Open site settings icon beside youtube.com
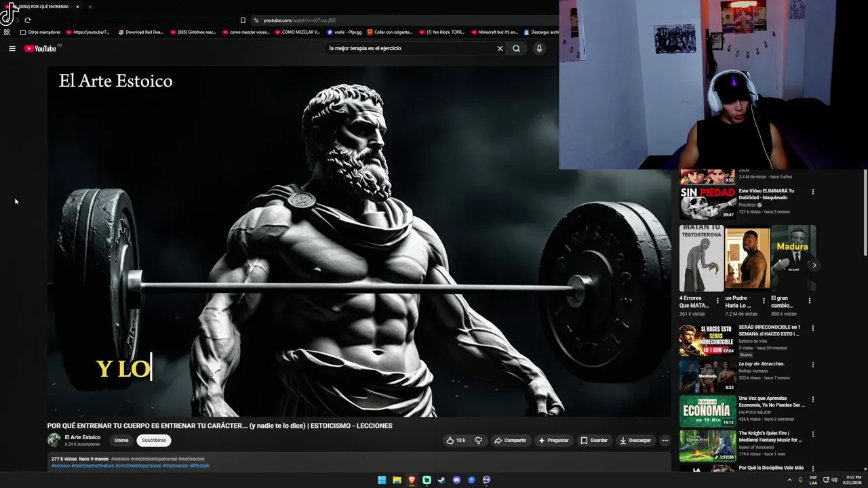This screenshot has width=868, height=488. [x=256, y=20]
